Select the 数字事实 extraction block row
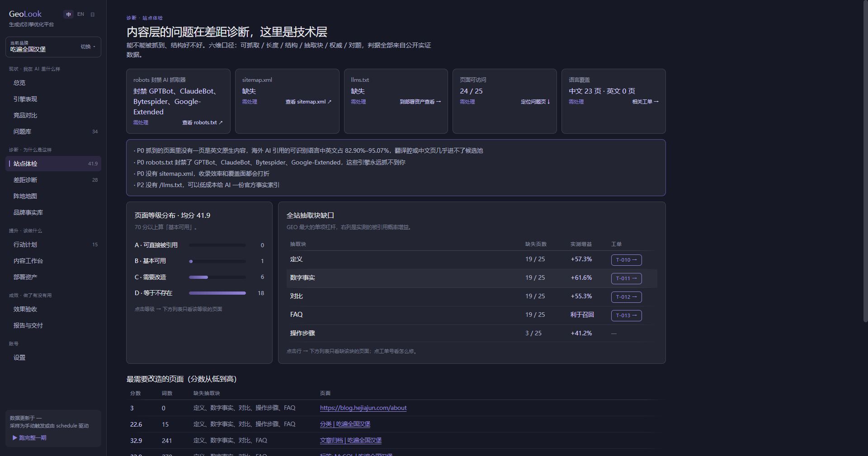The height and width of the screenshot is (456, 868). (x=472, y=278)
